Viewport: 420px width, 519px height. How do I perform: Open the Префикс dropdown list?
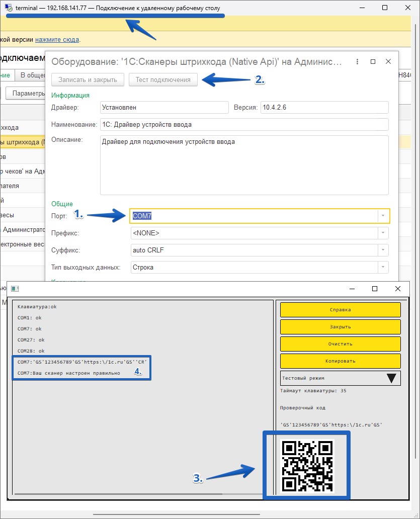click(x=383, y=233)
